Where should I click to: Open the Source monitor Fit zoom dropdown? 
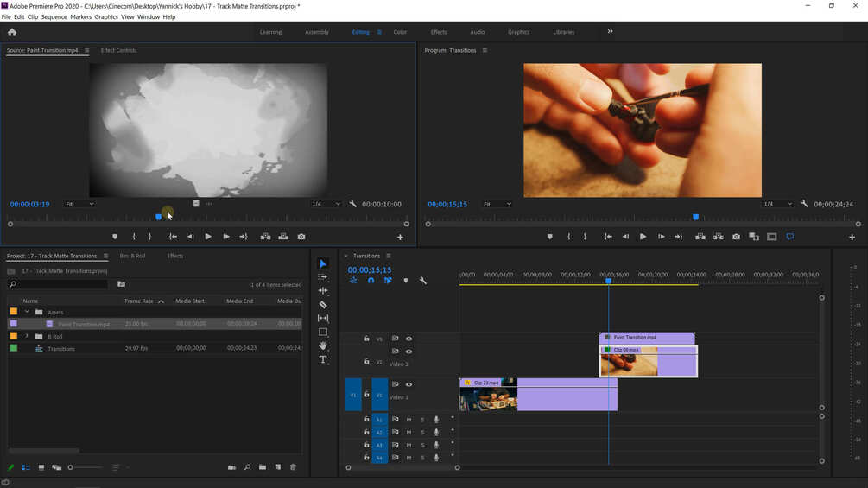pyautogui.click(x=79, y=204)
